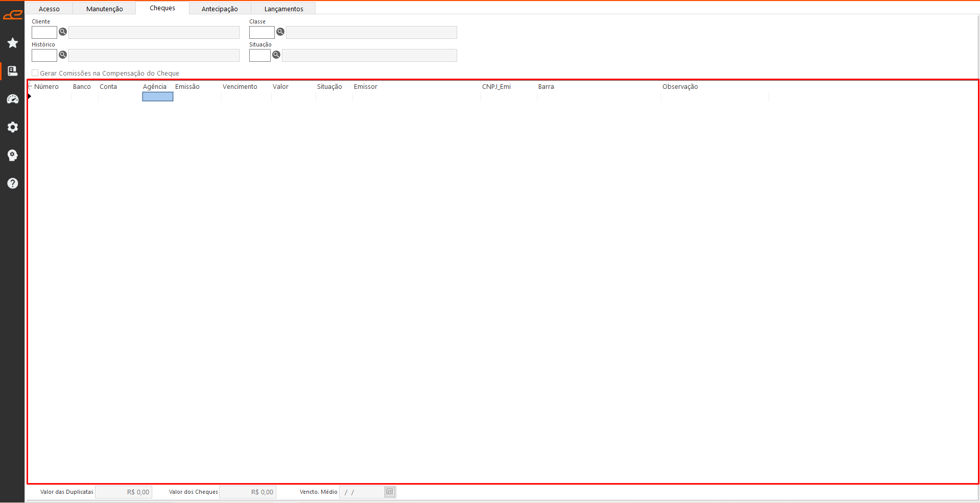The height and width of the screenshot is (503, 980).
Task: Open the Antecipação tab
Action: click(220, 9)
